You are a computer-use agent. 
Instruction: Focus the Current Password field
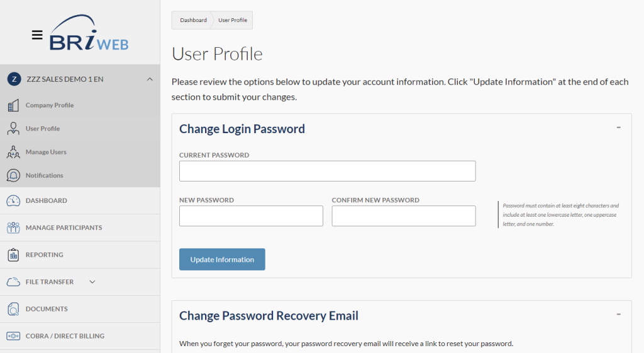(327, 171)
